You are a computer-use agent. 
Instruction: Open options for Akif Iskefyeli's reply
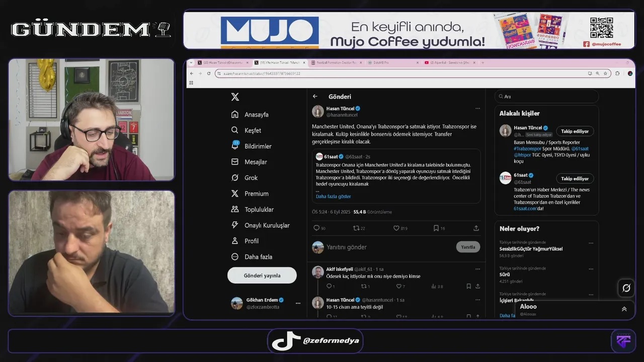point(477,269)
